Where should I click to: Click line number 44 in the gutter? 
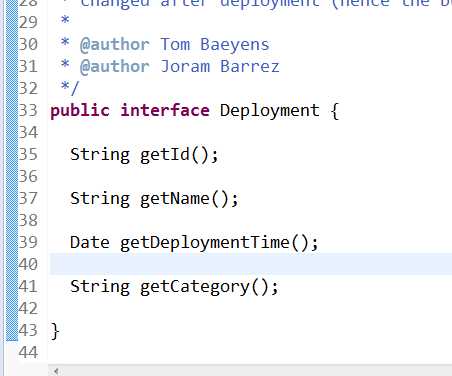(x=28, y=352)
